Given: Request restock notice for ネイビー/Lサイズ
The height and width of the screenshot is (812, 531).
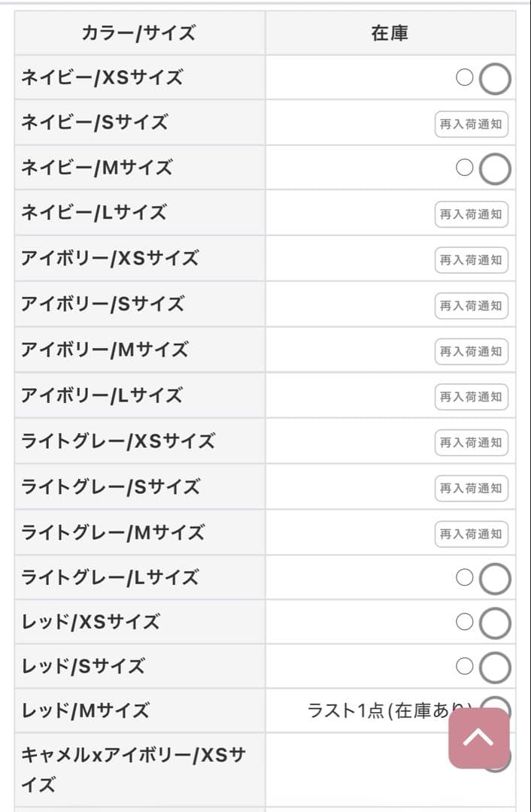Looking at the screenshot, I should click(472, 214).
